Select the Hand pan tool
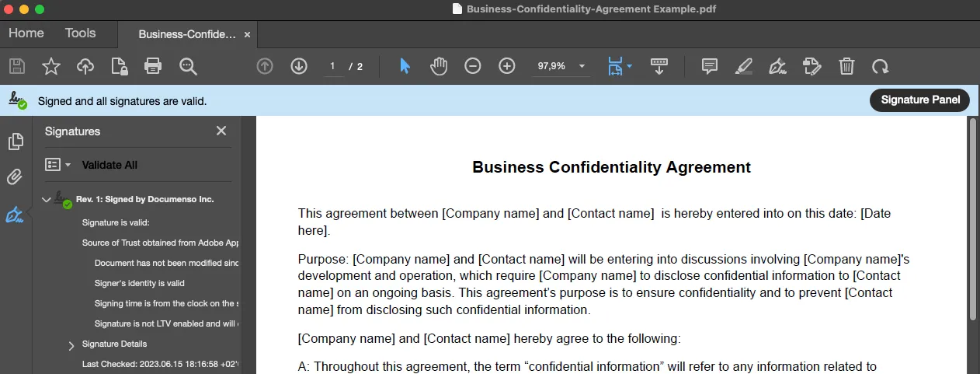Viewport: 980px width, 374px height. 439,66
